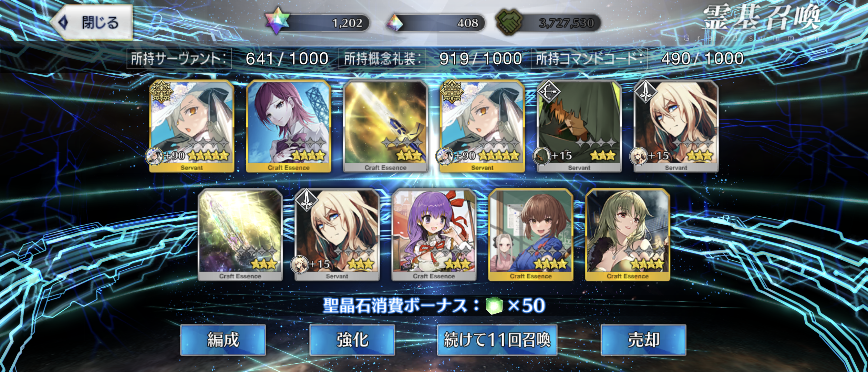Open the 強化 enhancement menu
This screenshot has height=372, width=868.
tap(352, 340)
